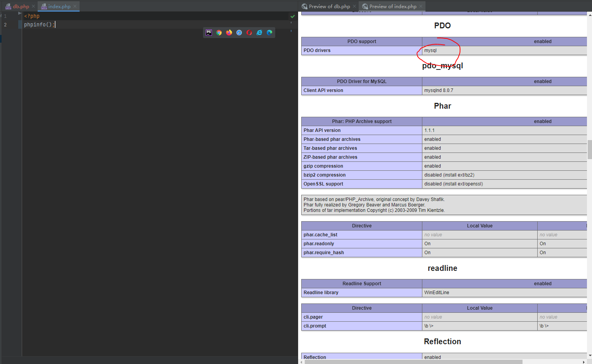
Task: Open page in Chrome browser
Action: point(219,33)
